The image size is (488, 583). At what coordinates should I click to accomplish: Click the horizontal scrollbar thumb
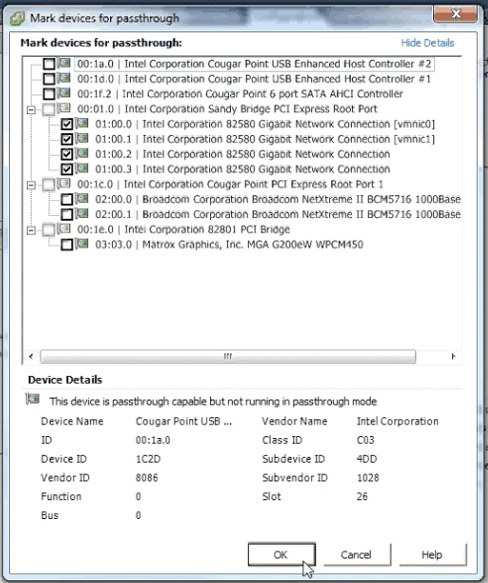pos(228,356)
